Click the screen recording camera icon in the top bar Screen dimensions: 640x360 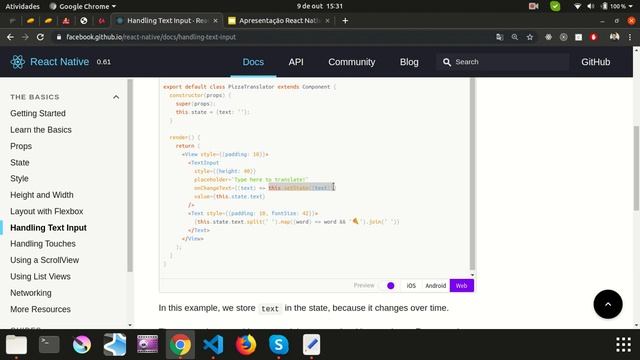point(533,6)
